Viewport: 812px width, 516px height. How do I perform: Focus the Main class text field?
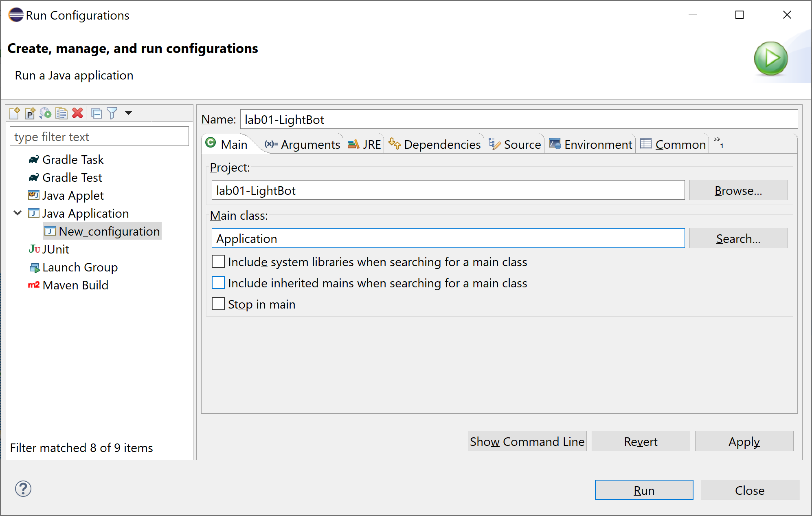coord(448,238)
